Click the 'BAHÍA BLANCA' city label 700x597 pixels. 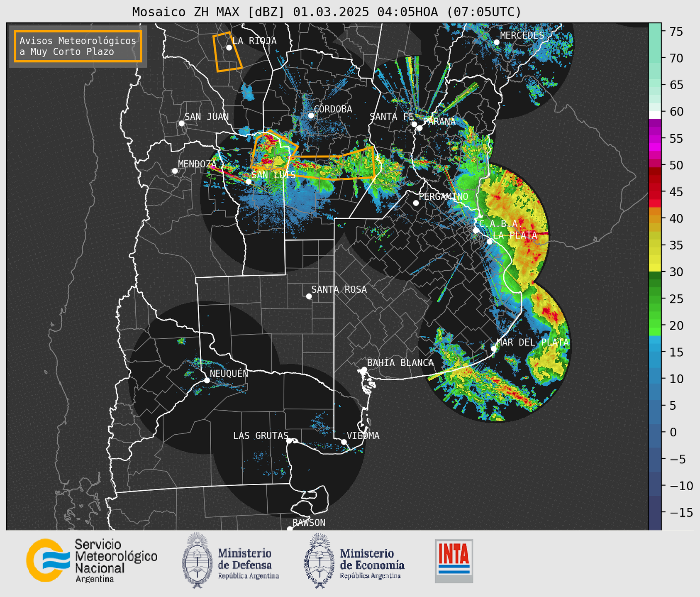[x=400, y=363]
